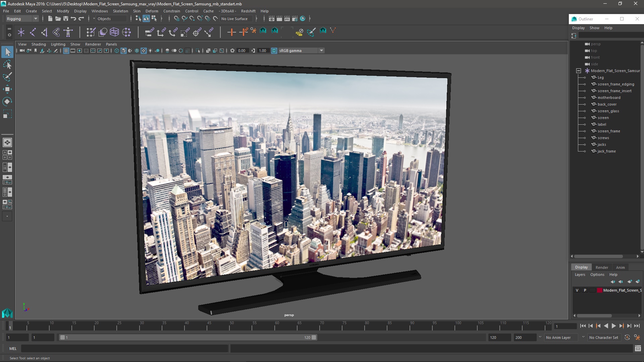Select the Rotate tool

click(x=7, y=102)
